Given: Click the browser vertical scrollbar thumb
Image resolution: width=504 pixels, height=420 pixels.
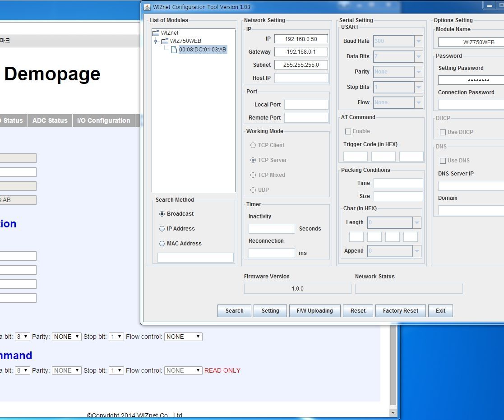Looking at the screenshot, I should pyautogui.click(x=393, y=366).
